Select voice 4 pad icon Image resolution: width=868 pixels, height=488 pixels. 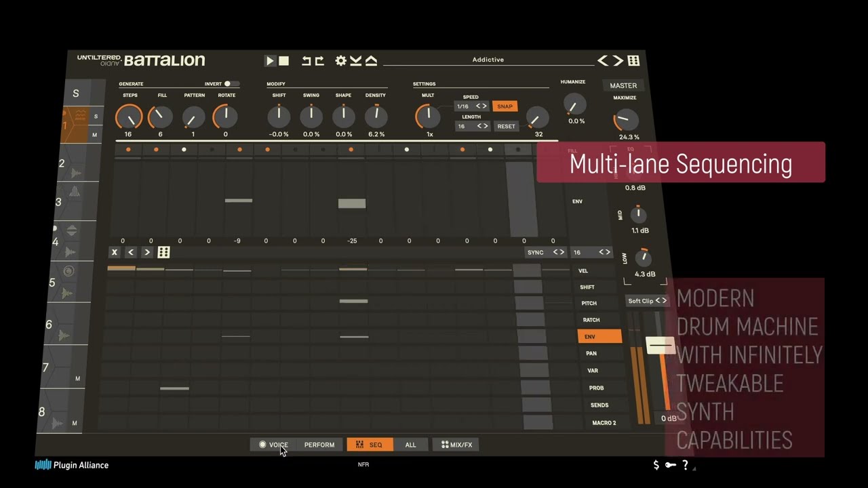point(72,231)
